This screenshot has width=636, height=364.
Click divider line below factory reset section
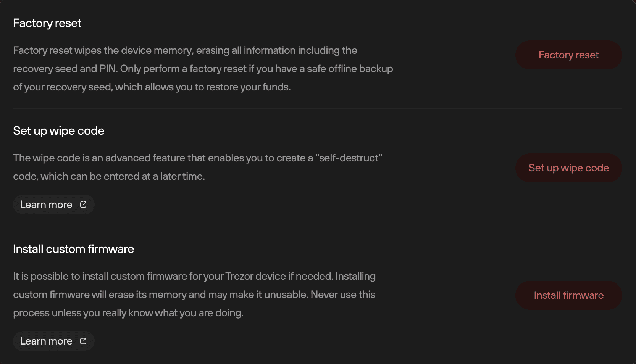[x=318, y=109]
